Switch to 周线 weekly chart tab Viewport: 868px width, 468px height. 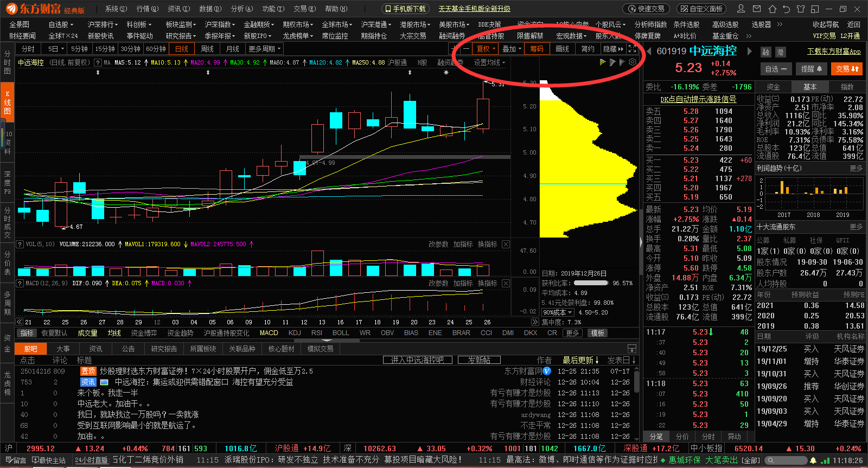point(207,49)
